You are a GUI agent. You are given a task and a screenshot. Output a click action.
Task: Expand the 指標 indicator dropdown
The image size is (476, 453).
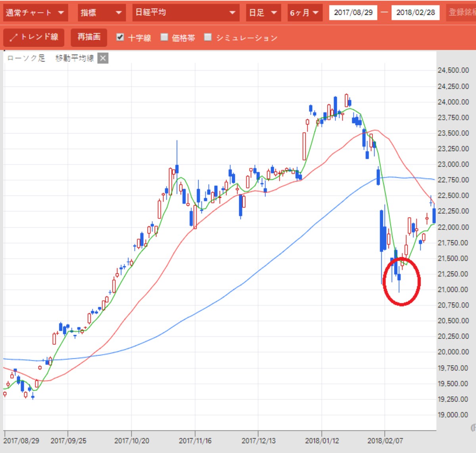101,13
